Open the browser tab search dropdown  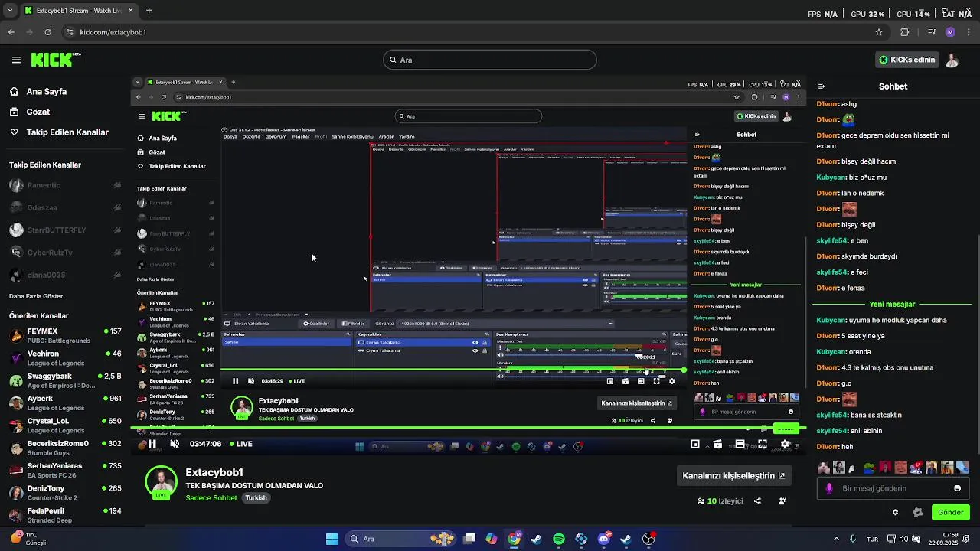coord(9,11)
